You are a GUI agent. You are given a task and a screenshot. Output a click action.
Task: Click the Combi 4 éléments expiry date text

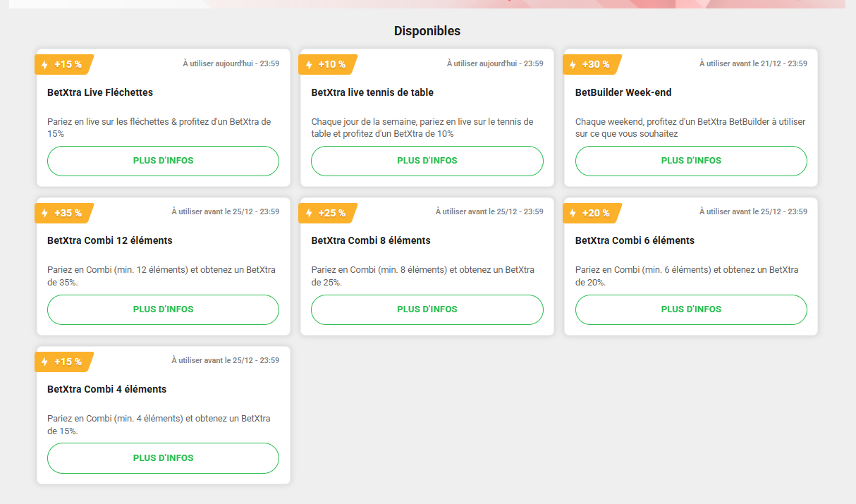coord(225,360)
